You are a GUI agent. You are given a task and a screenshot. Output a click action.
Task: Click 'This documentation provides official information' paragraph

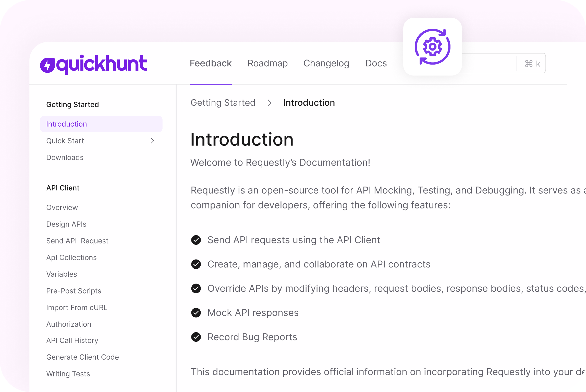pos(388,372)
